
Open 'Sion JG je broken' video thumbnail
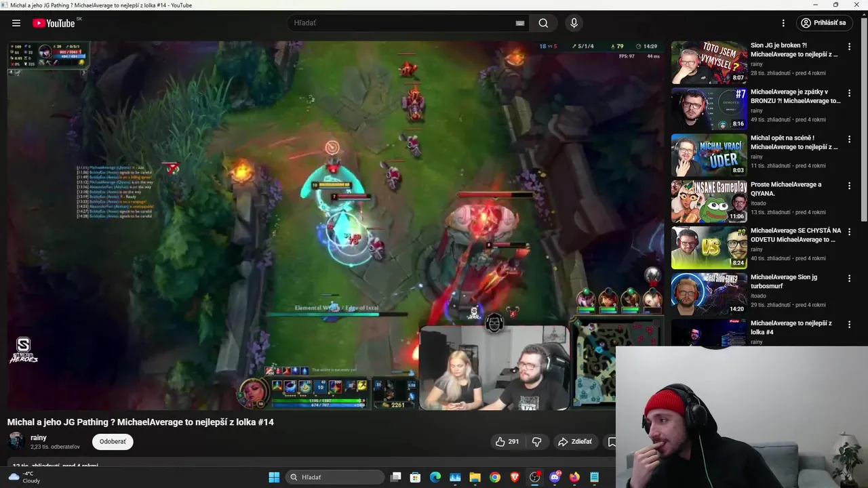[709, 62]
